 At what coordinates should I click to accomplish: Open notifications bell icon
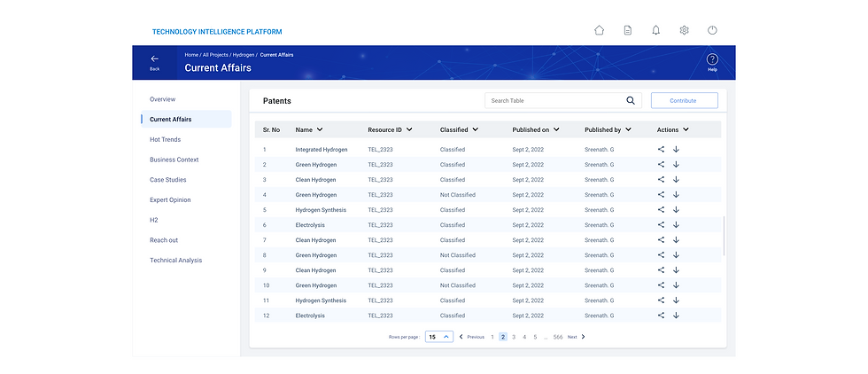click(x=655, y=30)
